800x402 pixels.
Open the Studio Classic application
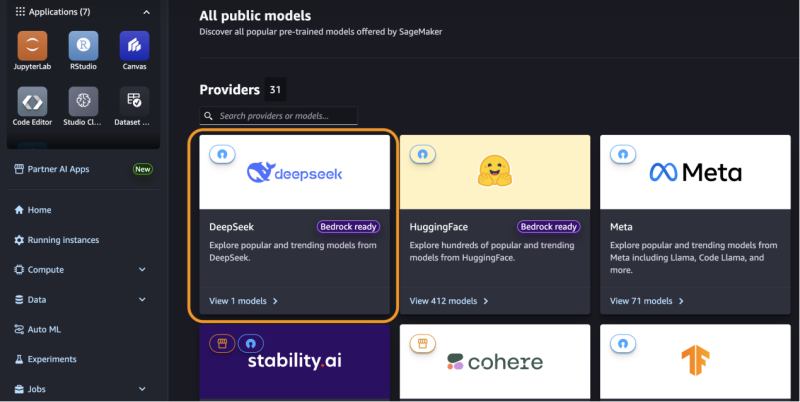pyautogui.click(x=83, y=102)
